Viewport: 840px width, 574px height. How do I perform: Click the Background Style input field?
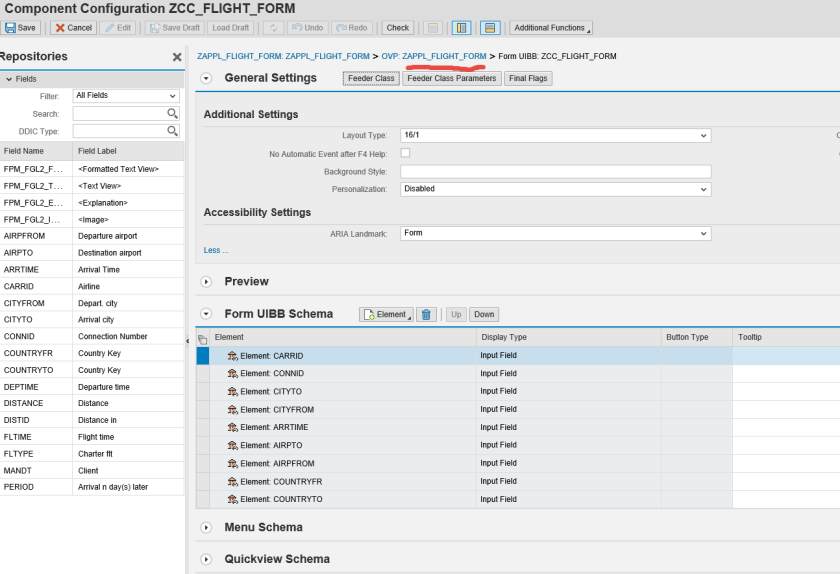[x=555, y=172]
